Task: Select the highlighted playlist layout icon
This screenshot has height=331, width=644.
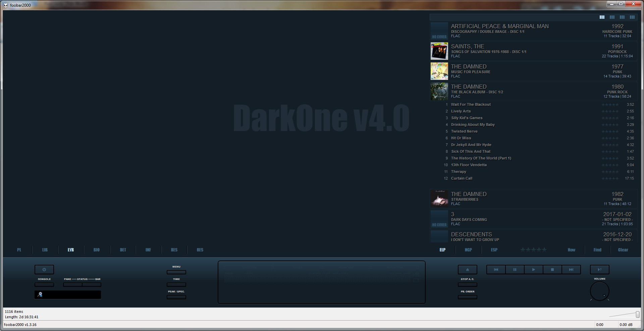Action: 602,17
